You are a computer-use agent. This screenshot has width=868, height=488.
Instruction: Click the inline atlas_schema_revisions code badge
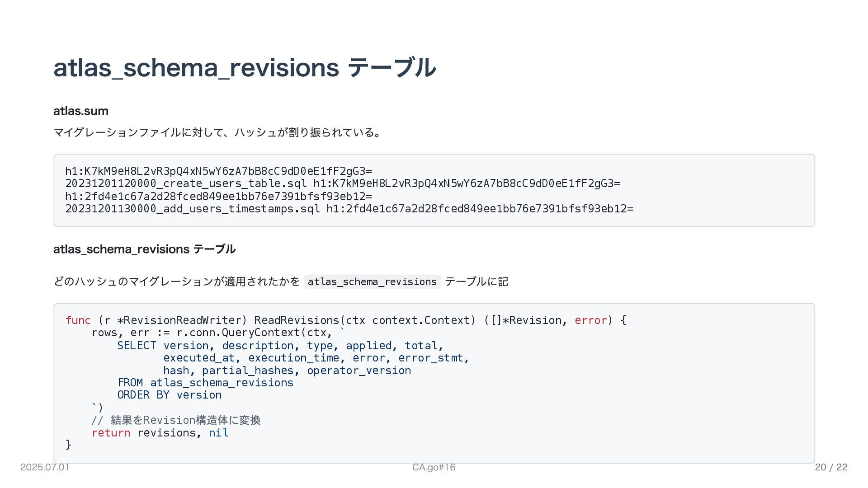click(372, 282)
